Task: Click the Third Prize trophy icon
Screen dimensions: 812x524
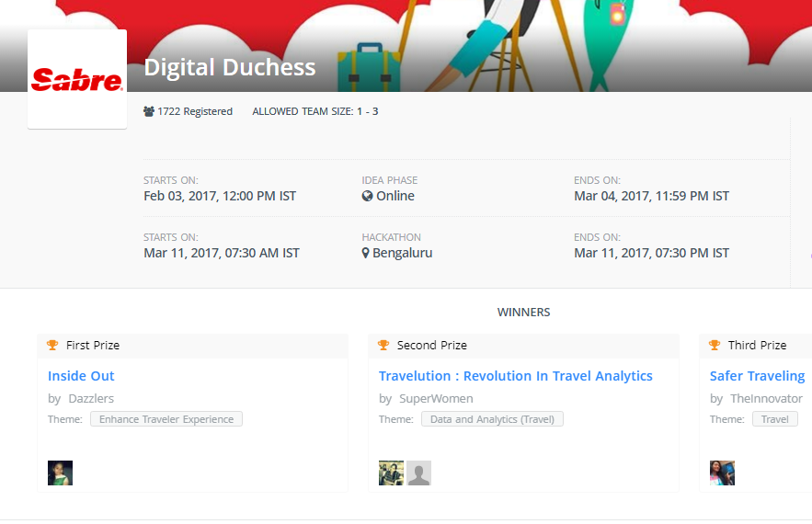Action: (x=715, y=345)
